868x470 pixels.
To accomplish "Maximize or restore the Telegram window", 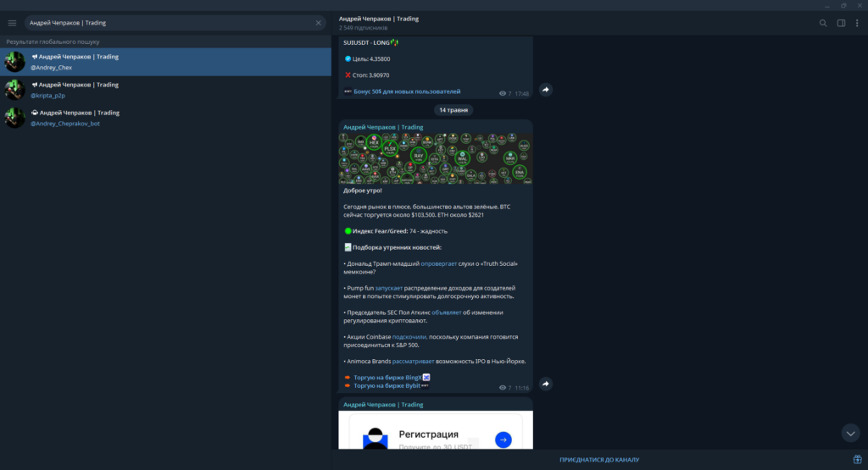I will [x=843, y=6].
